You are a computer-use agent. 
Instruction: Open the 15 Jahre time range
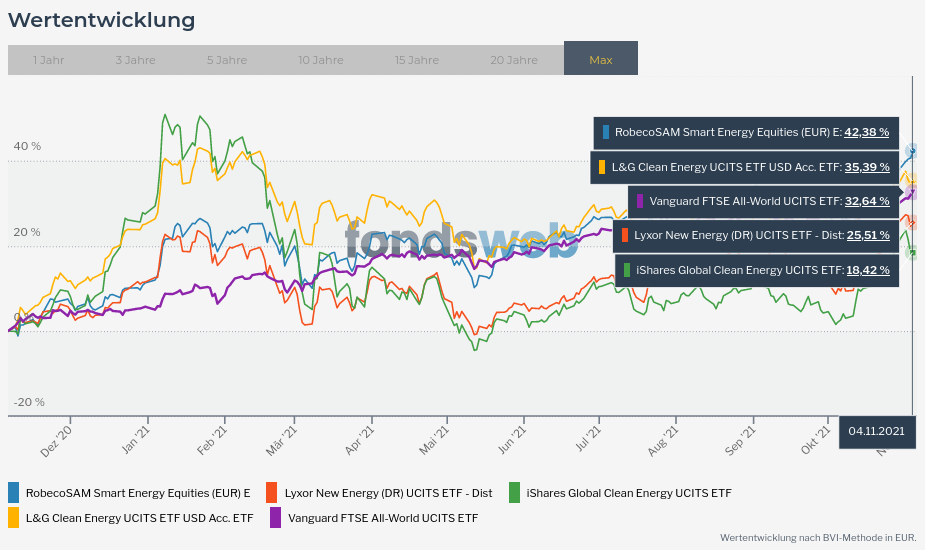(417, 60)
